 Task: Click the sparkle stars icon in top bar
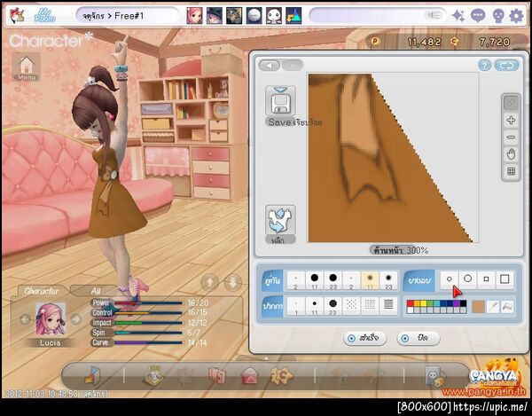point(458,16)
